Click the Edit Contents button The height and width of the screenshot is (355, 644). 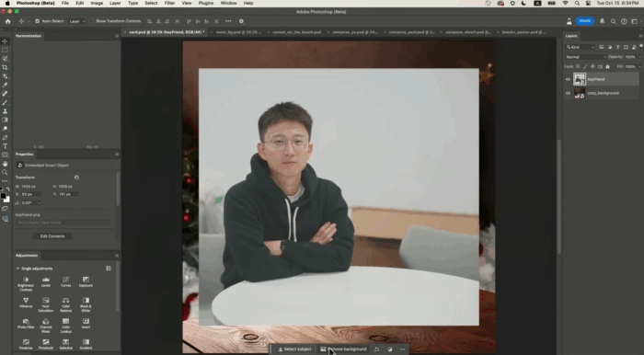52,236
